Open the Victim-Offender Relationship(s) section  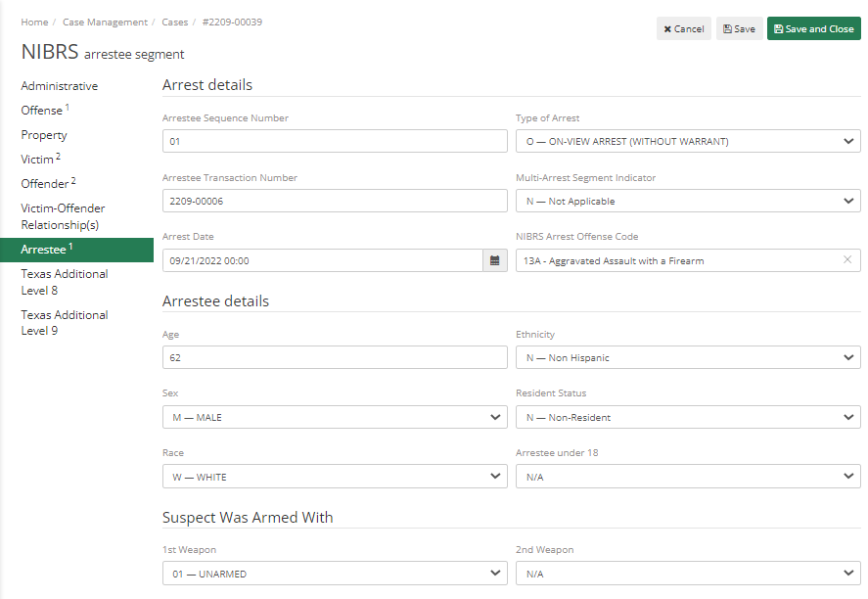tap(63, 216)
